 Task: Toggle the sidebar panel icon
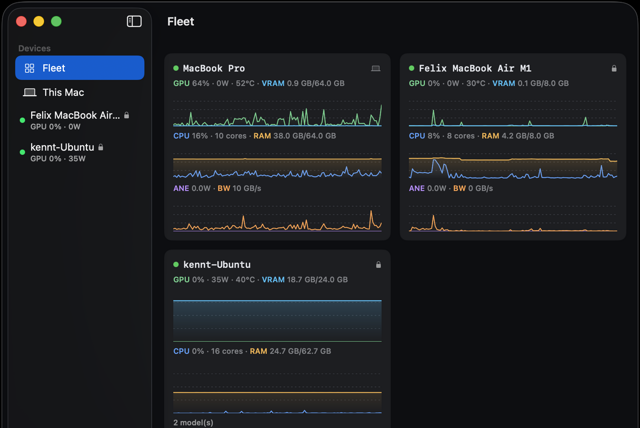tap(134, 21)
